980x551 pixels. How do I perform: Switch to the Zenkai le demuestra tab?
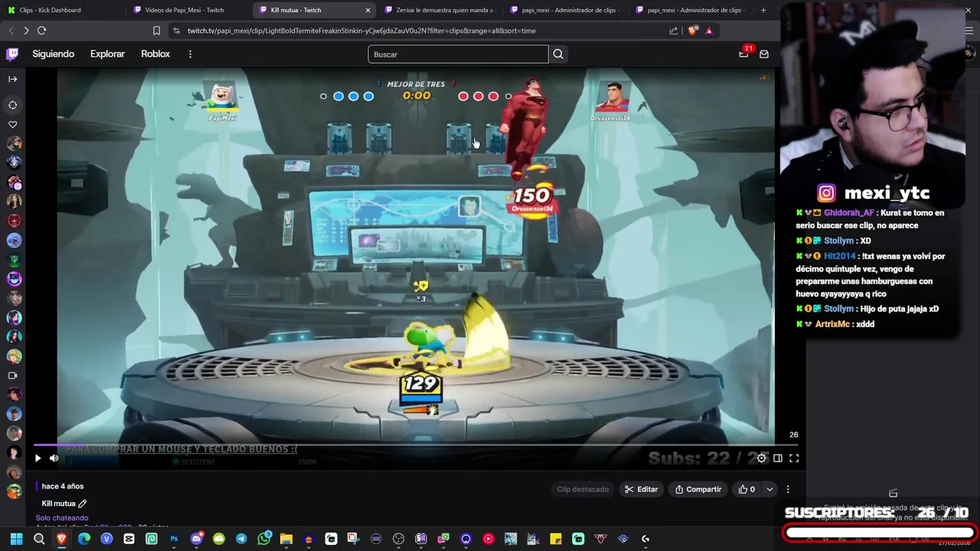pos(441,10)
